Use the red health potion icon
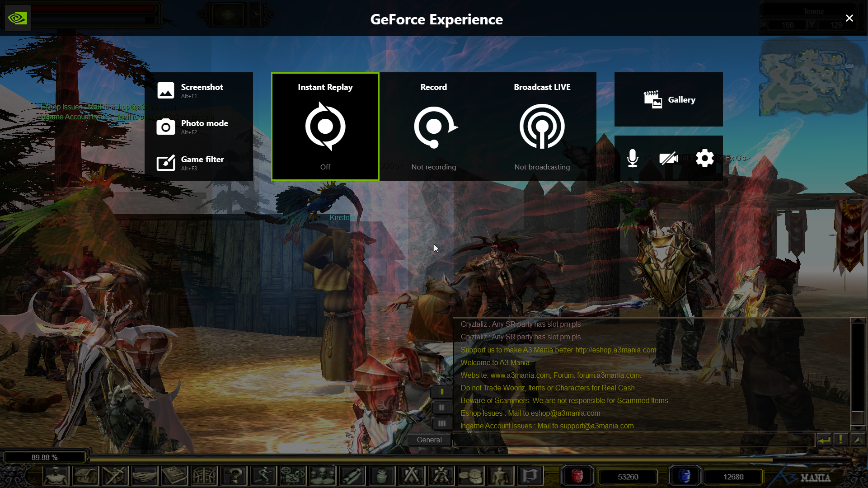Viewport: 868px width, 488px height. click(x=577, y=476)
